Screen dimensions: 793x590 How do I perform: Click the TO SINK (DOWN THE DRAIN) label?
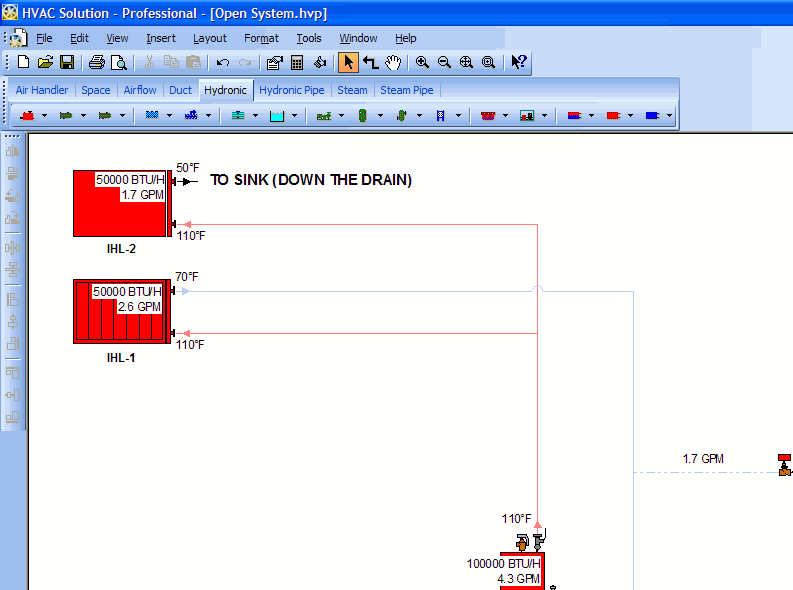click(x=310, y=180)
